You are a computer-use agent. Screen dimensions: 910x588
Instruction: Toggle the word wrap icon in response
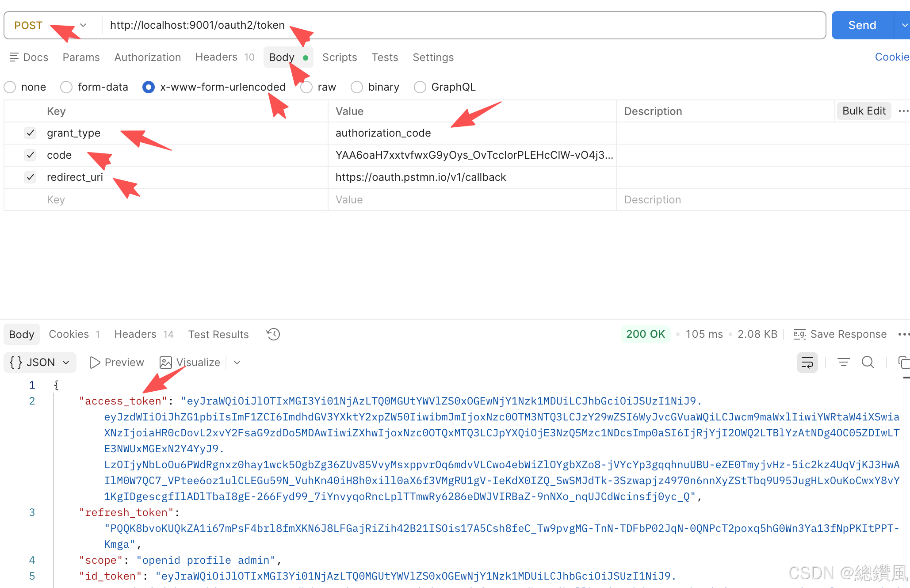[x=807, y=363]
